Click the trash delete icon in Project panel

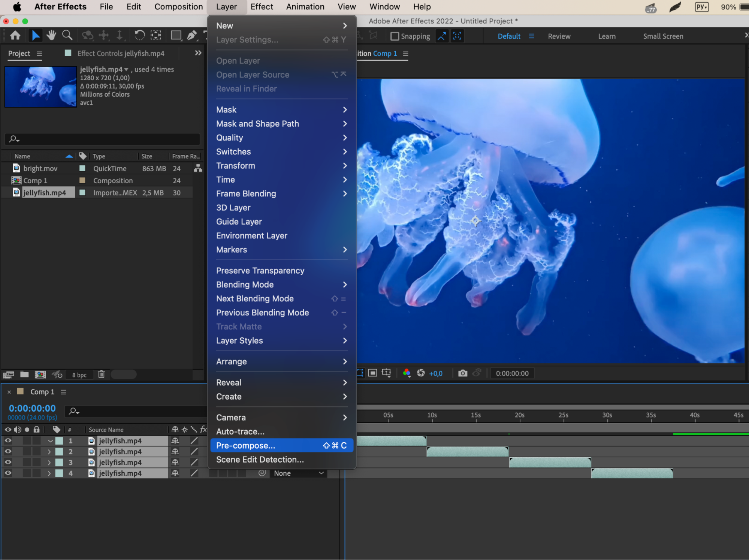tap(101, 374)
